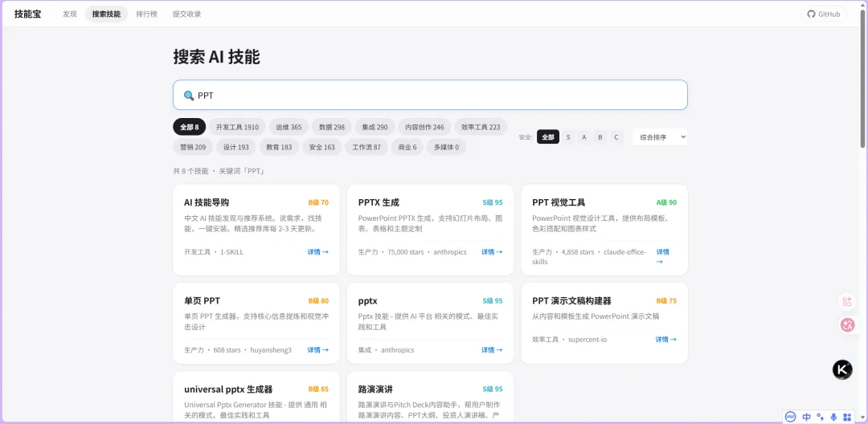Image resolution: width=868 pixels, height=424 pixels.
Task: Click the universal pptx 生成器 card title
Action: pyautogui.click(x=228, y=389)
